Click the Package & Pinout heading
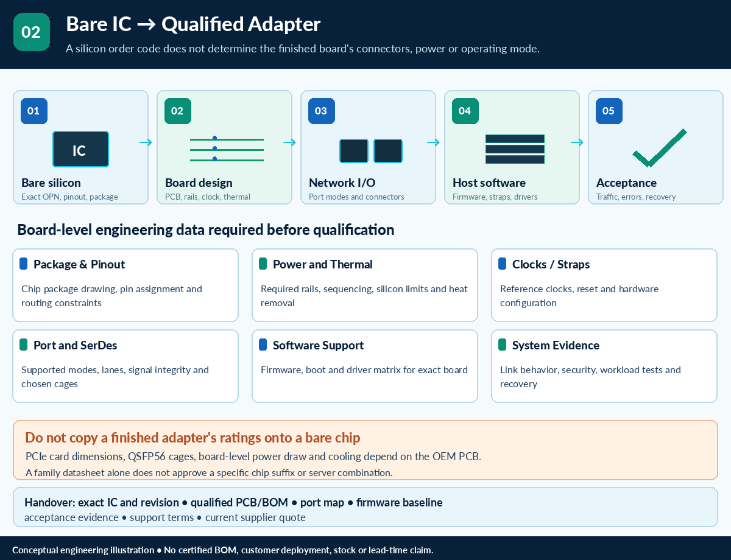The width and height of the screenshot is (731, 560). click(79, 264)
